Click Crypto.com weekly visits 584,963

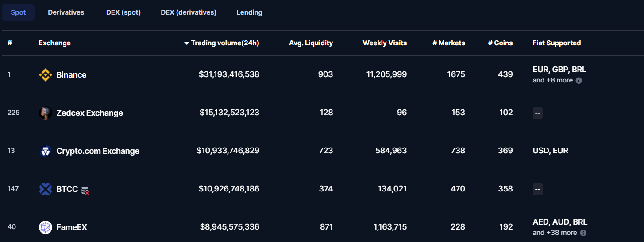(x=390, y=151)
